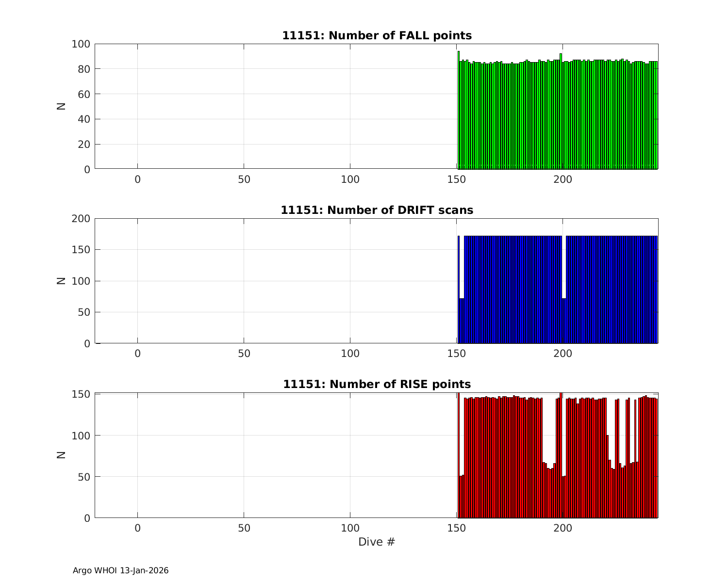Click x-axis tick 100 under RISE plot

(x=350, y=528)
